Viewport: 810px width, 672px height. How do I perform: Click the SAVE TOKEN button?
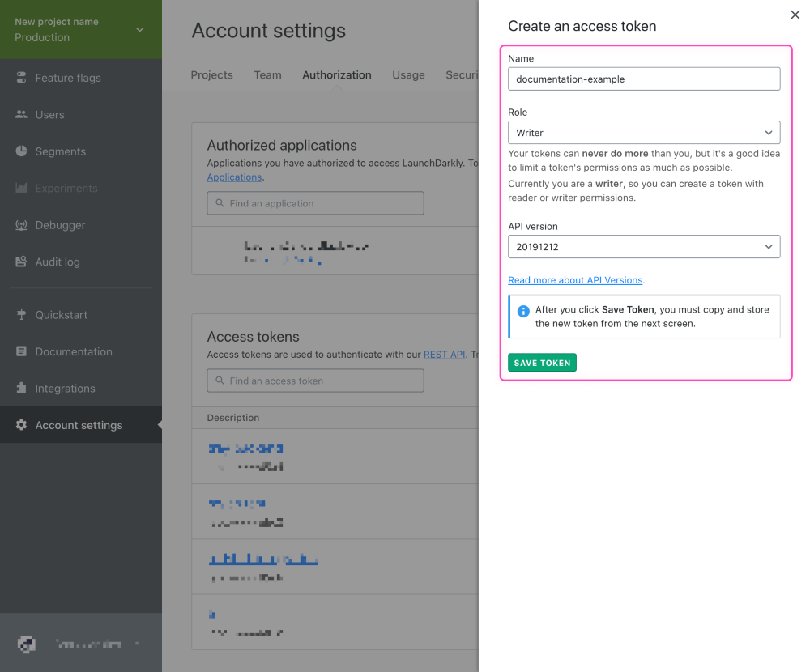(542, 363)
